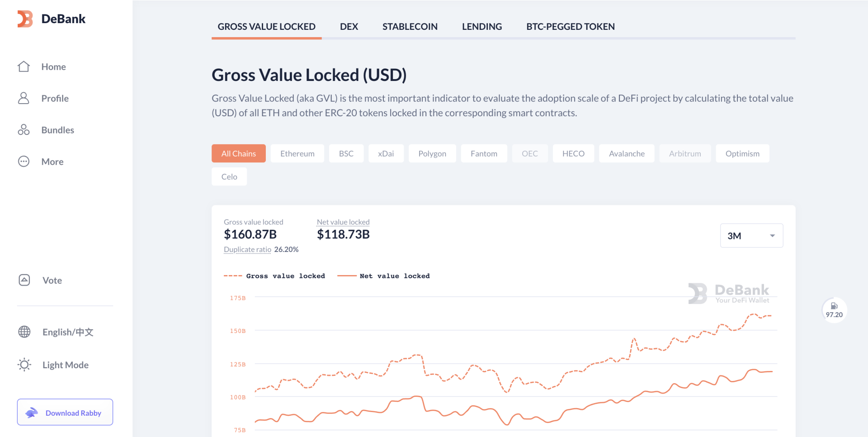Viewport: 868px width, 437px height.
Task: Filter by Ethereum chain
Action: 297,153
